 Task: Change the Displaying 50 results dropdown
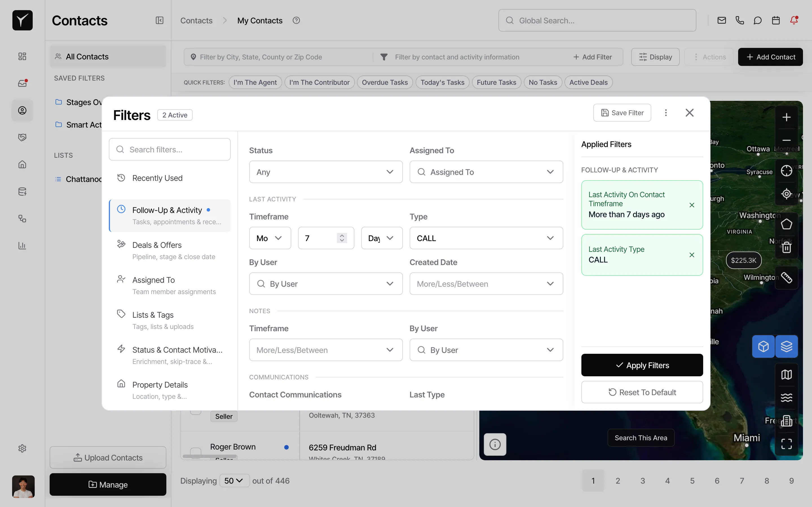(234, 481)
